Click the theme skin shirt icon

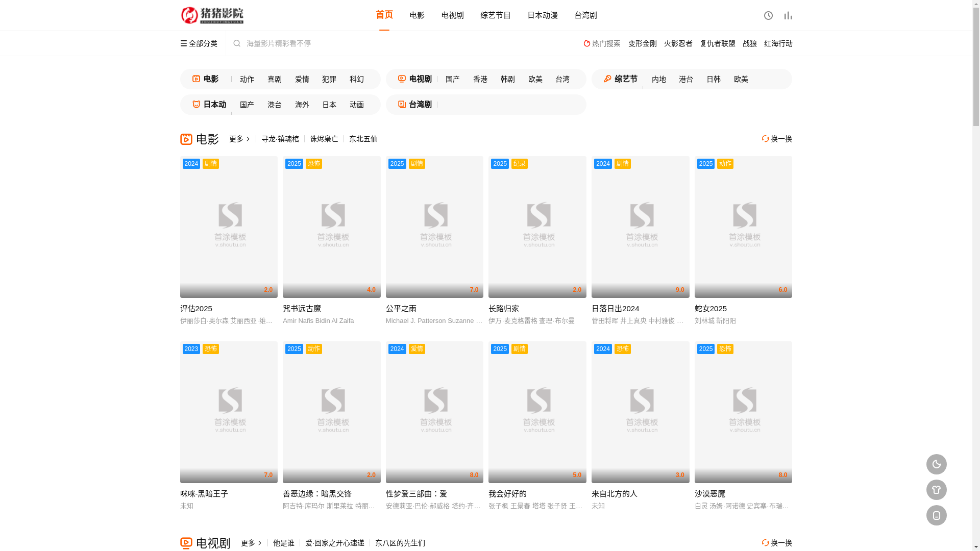(x=936, y=490)
